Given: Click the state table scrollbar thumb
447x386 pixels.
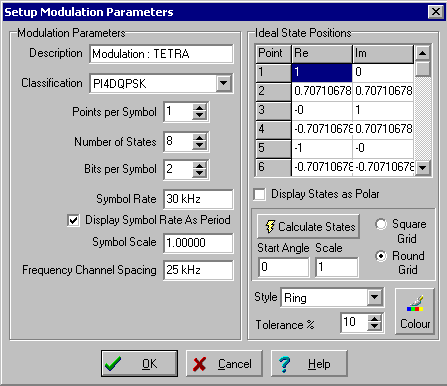Looking at the screenshot, I should [423, 69].
